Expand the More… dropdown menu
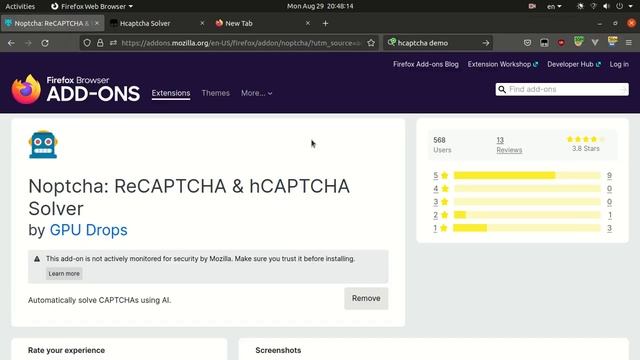 tap(256, 93)
